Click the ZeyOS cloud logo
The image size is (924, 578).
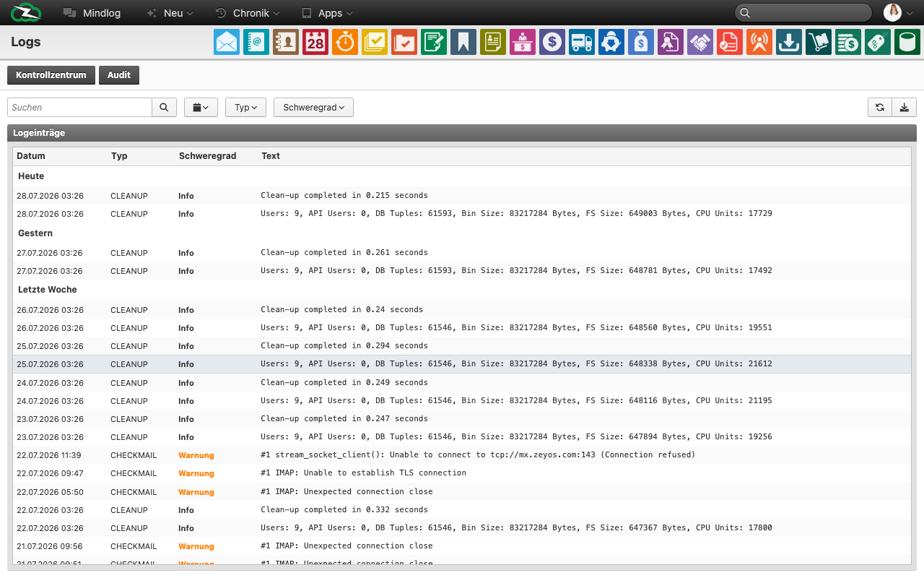[x=26, y=13]
